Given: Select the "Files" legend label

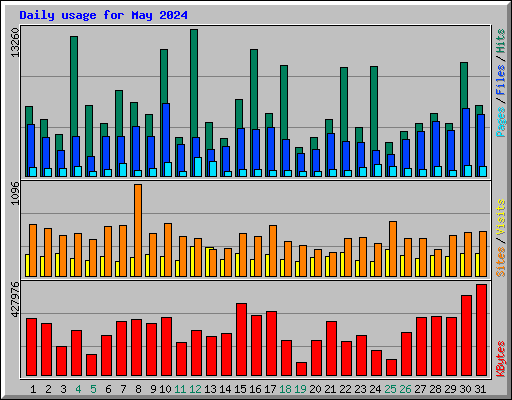Looking at the screenshot, I should tap(501, 80).
